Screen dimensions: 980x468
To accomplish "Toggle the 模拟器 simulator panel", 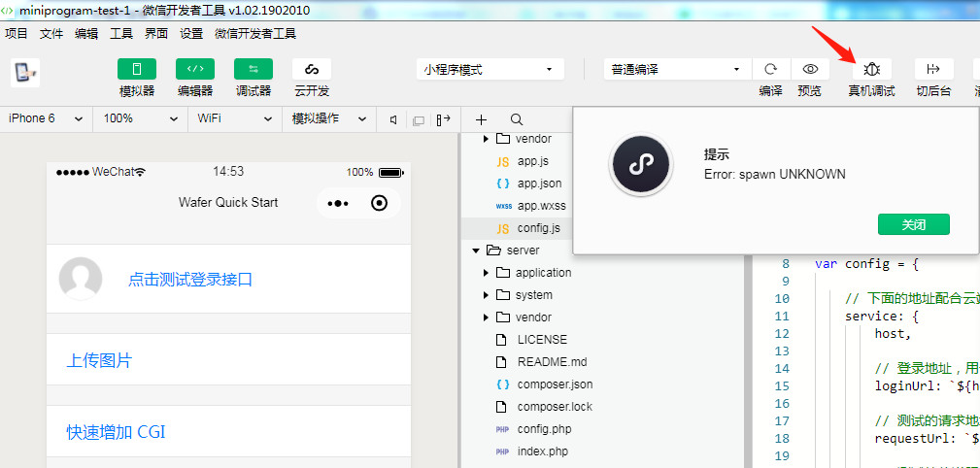I will [137, 69].
